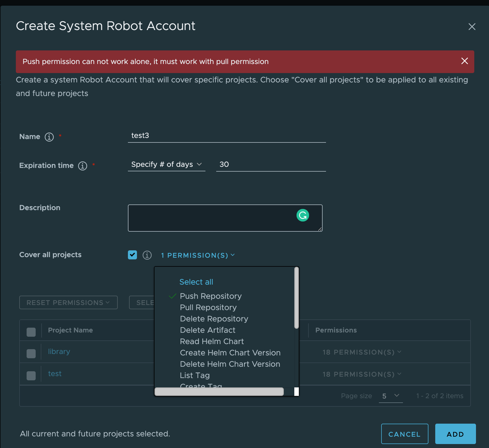Click inside the Description text area
Viewport: 489px width, 448px height.
click(x=225, y=218)
